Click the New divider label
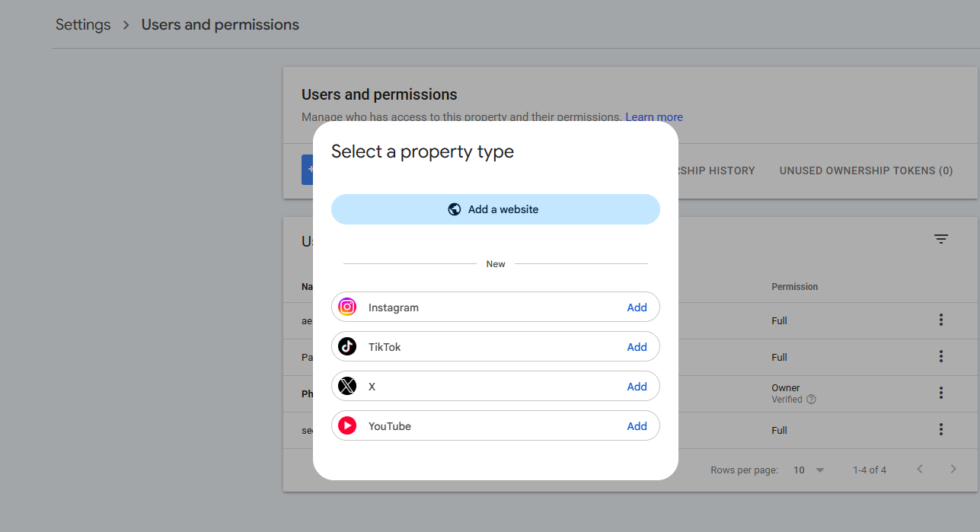The image size is (980, 532). coord(496,264)
